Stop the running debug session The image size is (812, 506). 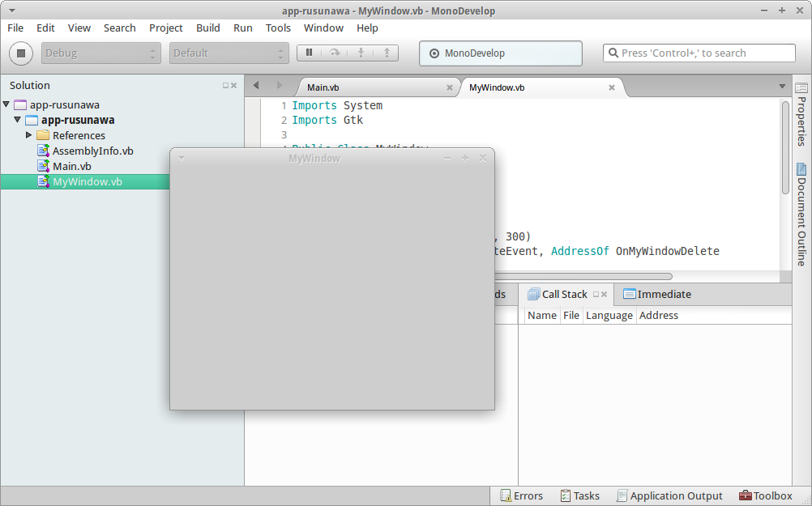21,53
